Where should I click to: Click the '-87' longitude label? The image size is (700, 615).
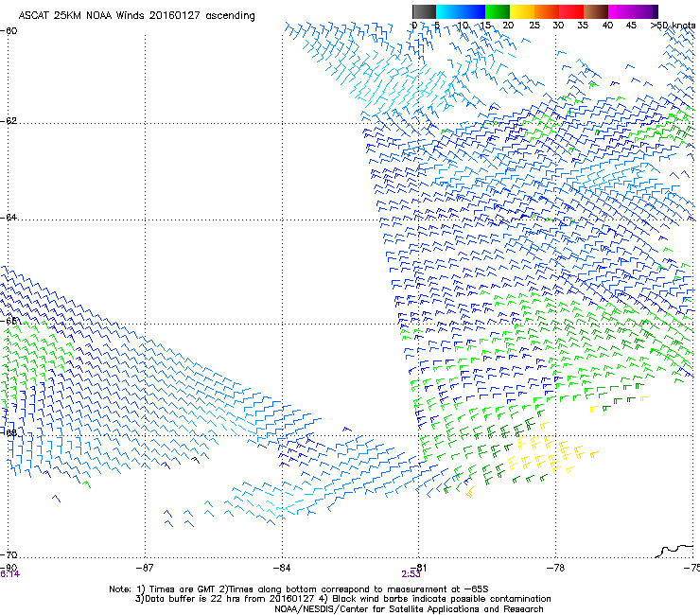[x=145, y=568]
